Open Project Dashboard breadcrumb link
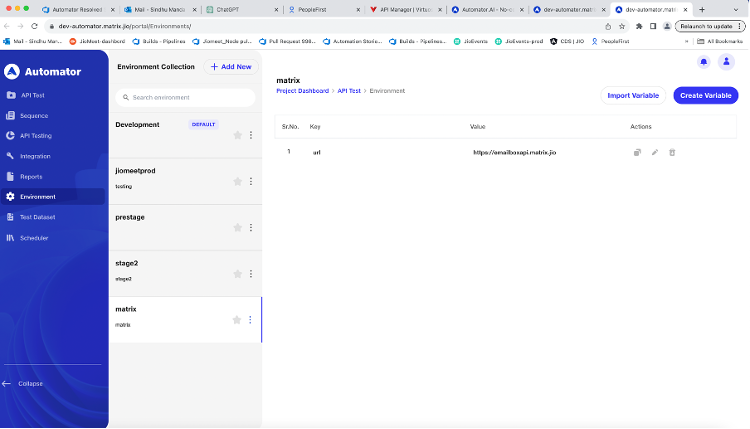Viewport: 750px width, 429px height. pyautogui.click(x=302, y=91)
